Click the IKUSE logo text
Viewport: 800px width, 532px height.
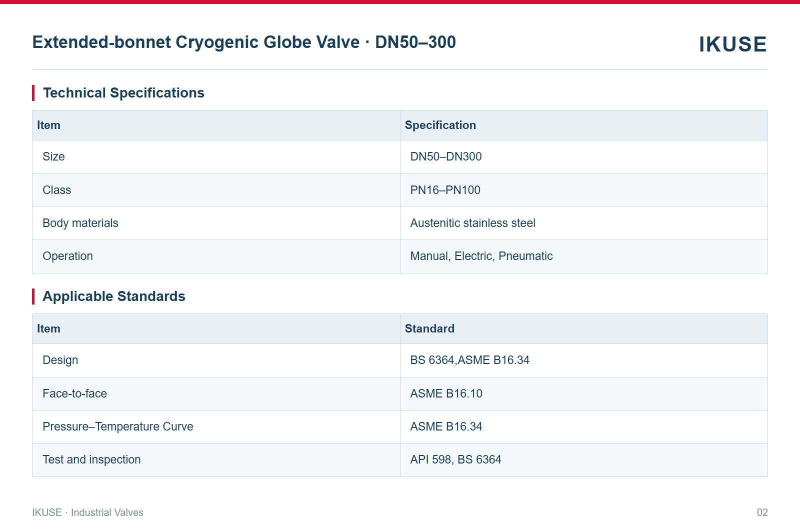(732, 44)
